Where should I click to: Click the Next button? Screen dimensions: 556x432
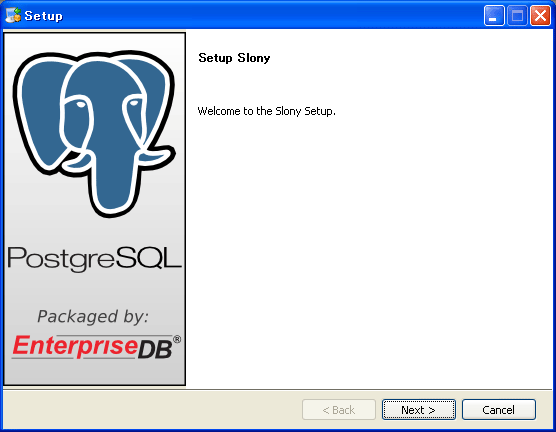[419, 410]
